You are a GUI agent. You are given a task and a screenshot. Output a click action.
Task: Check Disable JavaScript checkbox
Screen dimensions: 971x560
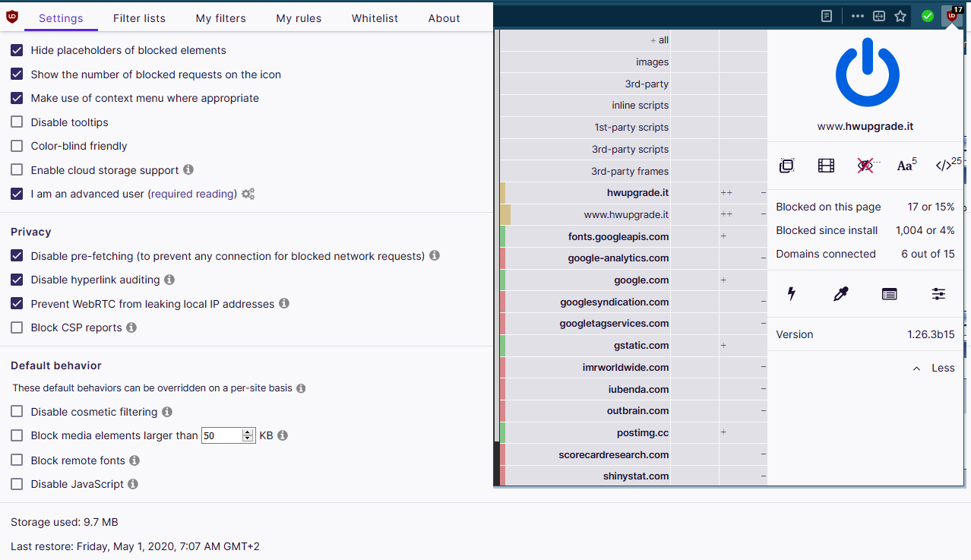[x=17, y=484]
